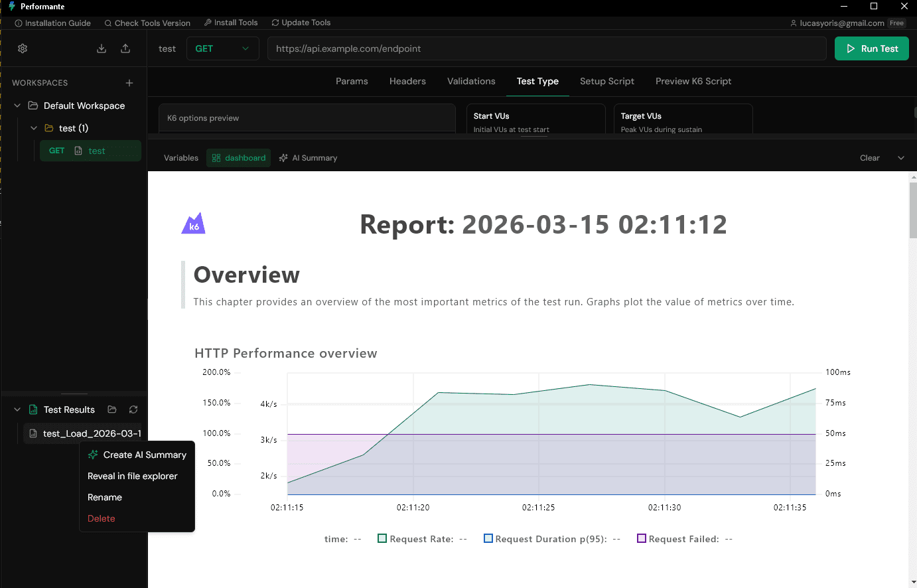Viewport: 917px width, 588px height.
Task: Open the settings gear in the sidebar
Action: point(22,48)
